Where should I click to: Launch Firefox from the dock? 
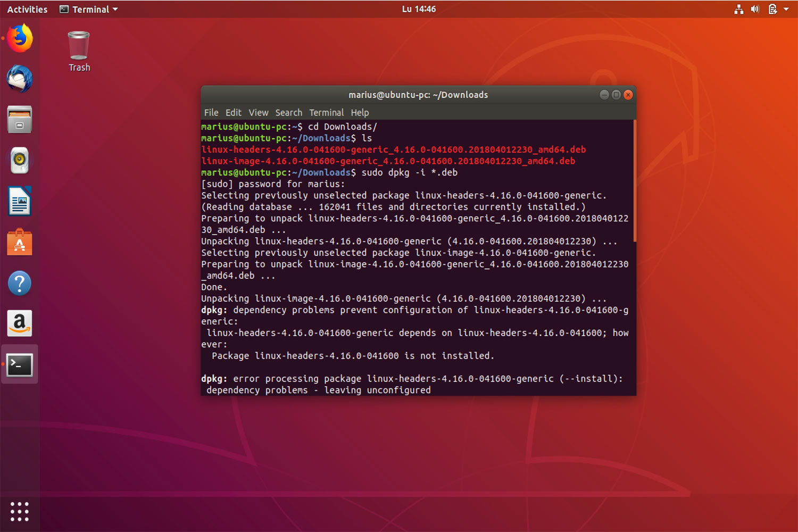(20, 38)
